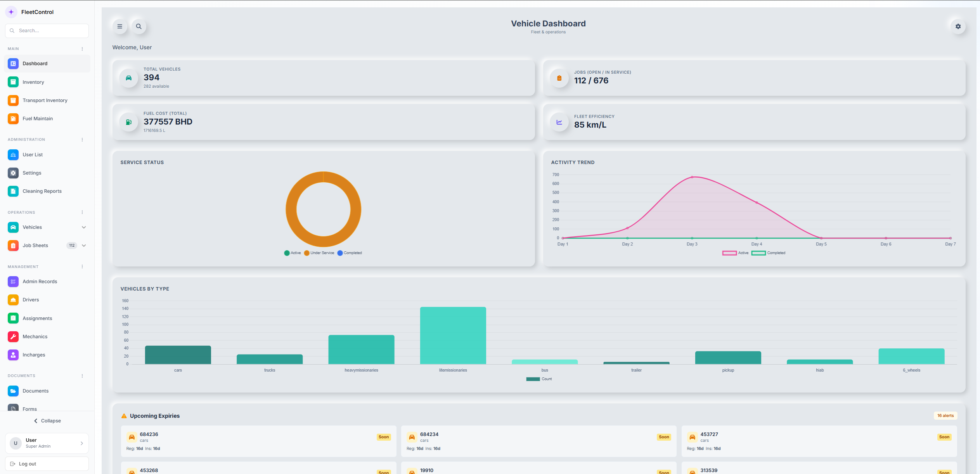Viewport: 980px width, 474px height.
Task: Open expiry card for vehicle 453727
Action: (819, 441)
